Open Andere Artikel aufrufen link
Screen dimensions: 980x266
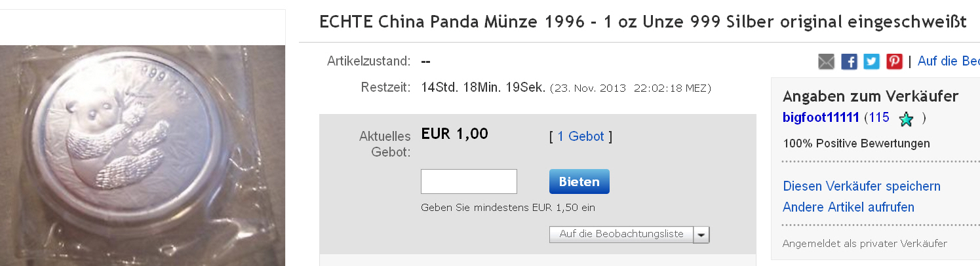tap(848, 207)
